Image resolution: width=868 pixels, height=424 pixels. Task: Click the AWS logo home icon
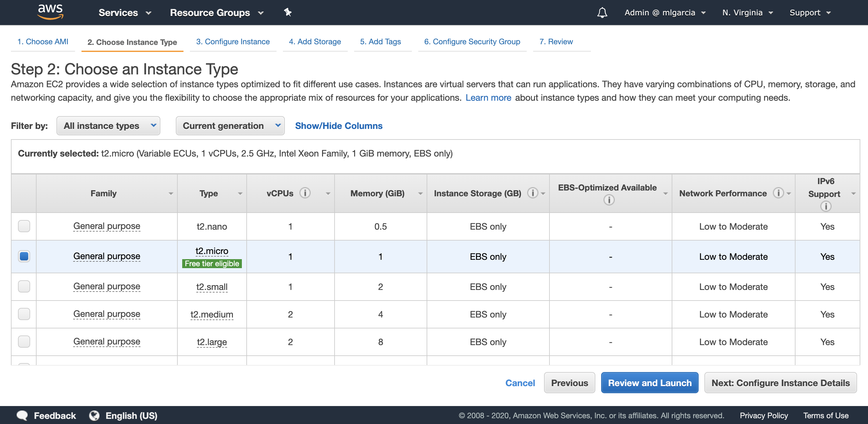51,12
